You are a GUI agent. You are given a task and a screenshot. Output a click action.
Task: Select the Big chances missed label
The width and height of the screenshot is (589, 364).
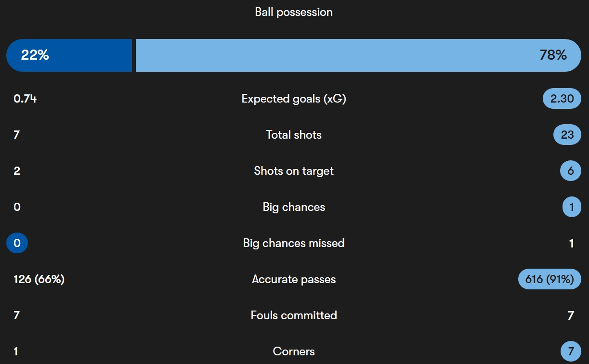click(x=294, y=243)
